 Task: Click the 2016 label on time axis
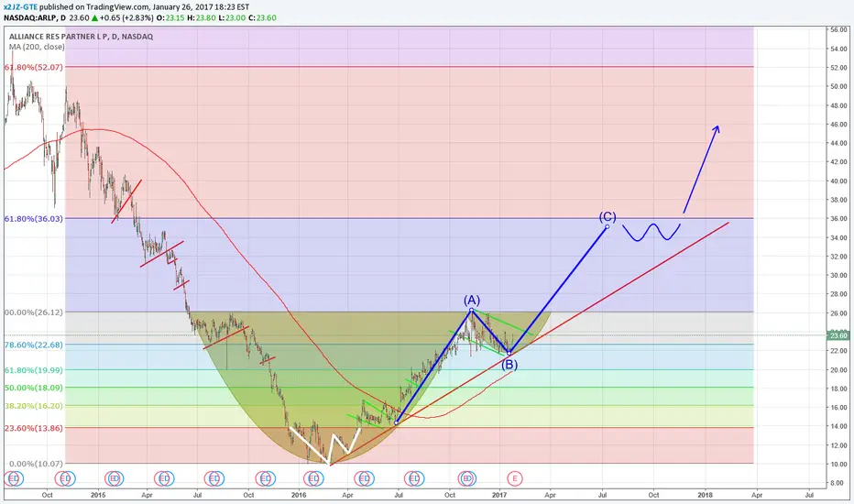[299, 495]
